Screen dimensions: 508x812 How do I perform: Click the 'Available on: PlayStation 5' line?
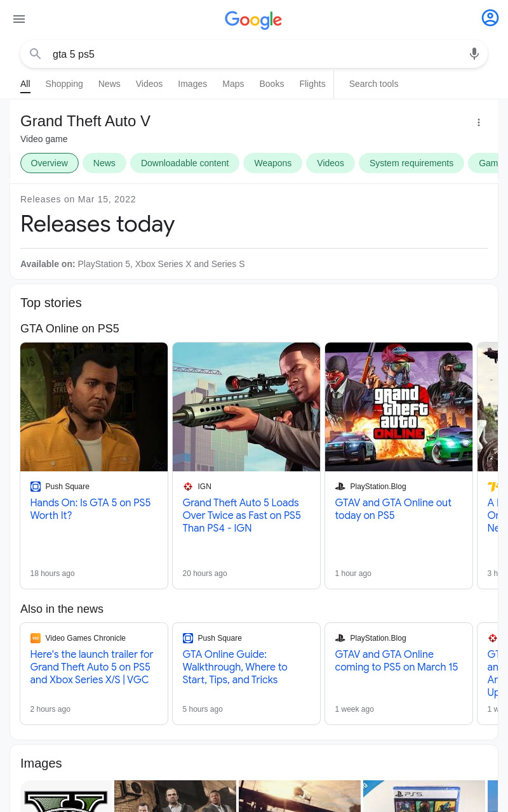(x=132, y=264)
